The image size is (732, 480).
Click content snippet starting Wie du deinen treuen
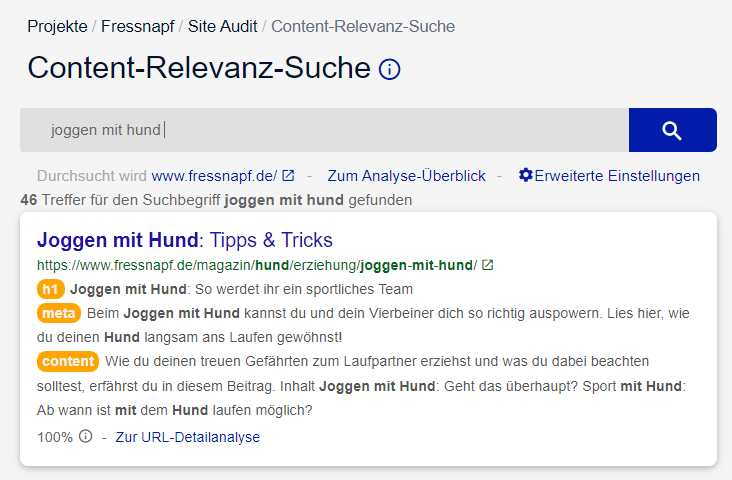click(362, 386)
